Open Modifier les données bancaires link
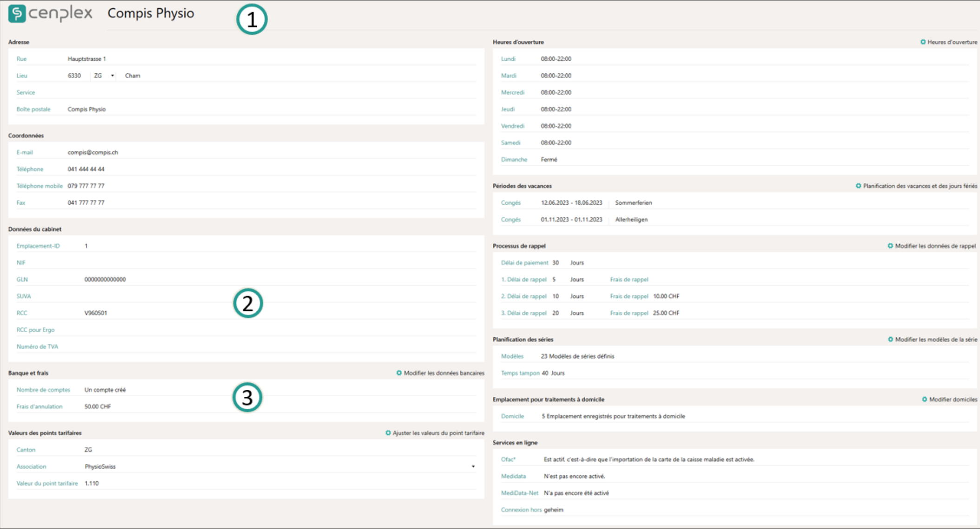 point(444,373)
